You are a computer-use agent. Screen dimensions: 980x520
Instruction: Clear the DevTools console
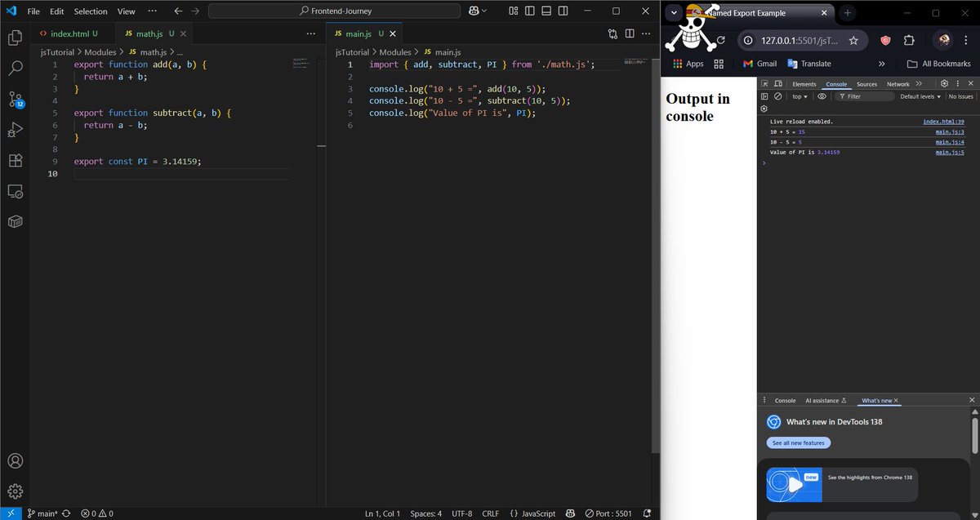[778, 96]
